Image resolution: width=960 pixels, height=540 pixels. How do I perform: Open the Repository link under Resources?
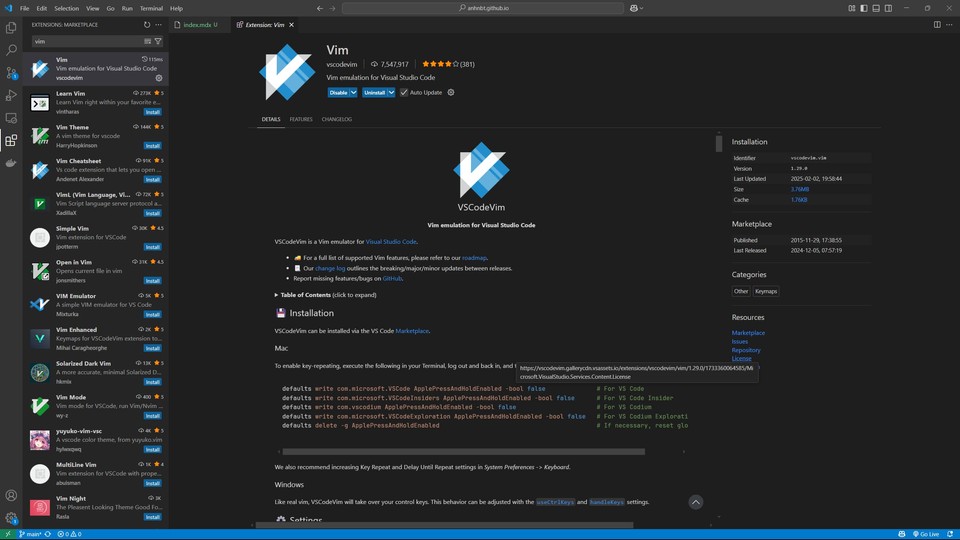pos(746,350)
